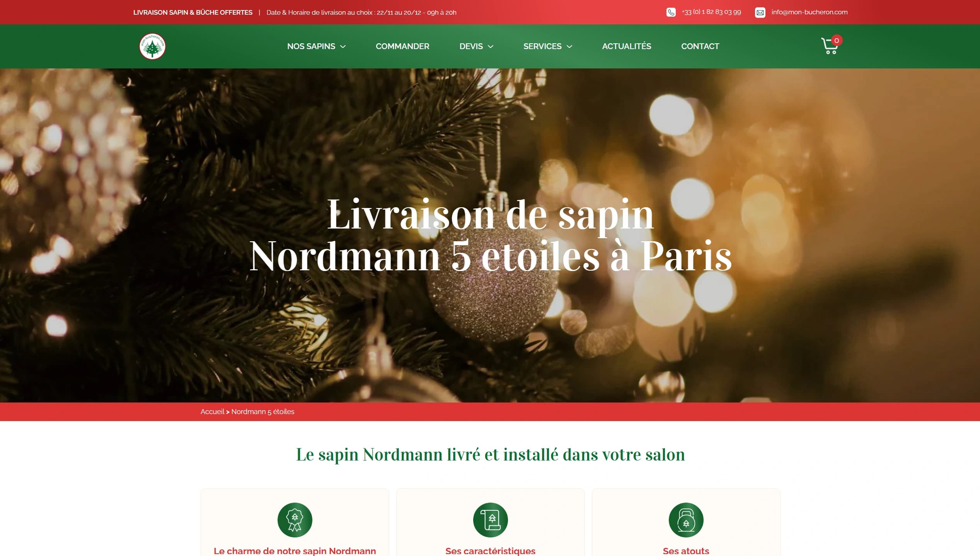Viewport: 980px width, 556px height.
Task: Open the ACTUALITÉS menu item
Action: (627, 46)
